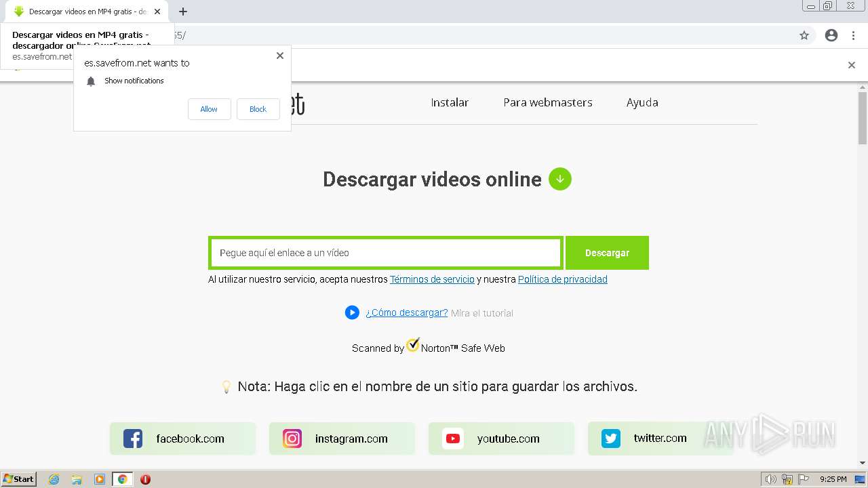Click the lightbulb Nota icon
Viewport: 868px width, 488px height.
tap(226, 387)
